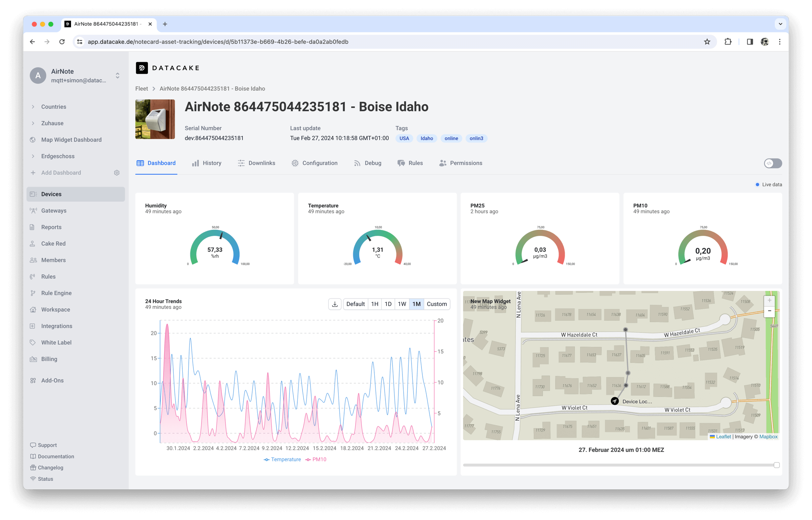The width and height of the screenshot is (812, 520).
Task: Open the Changelog link
Action: click(47, 468)
